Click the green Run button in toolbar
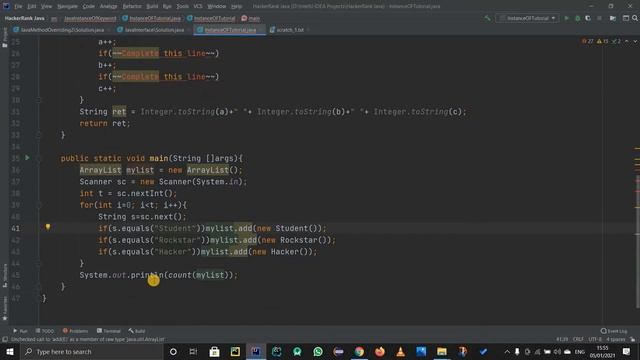The width and height of the screenshot is (640, 360). pyautogui.click(x=566, y=18)
